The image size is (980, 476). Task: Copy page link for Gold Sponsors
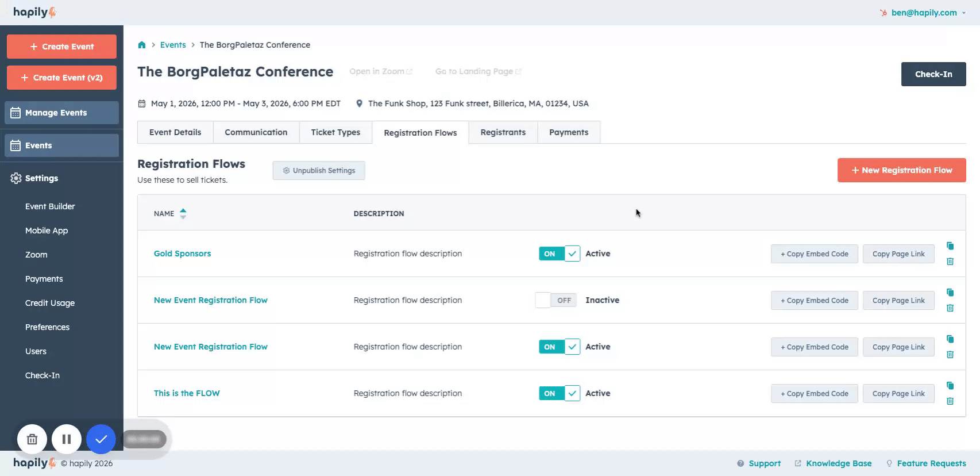click(898, 254)
